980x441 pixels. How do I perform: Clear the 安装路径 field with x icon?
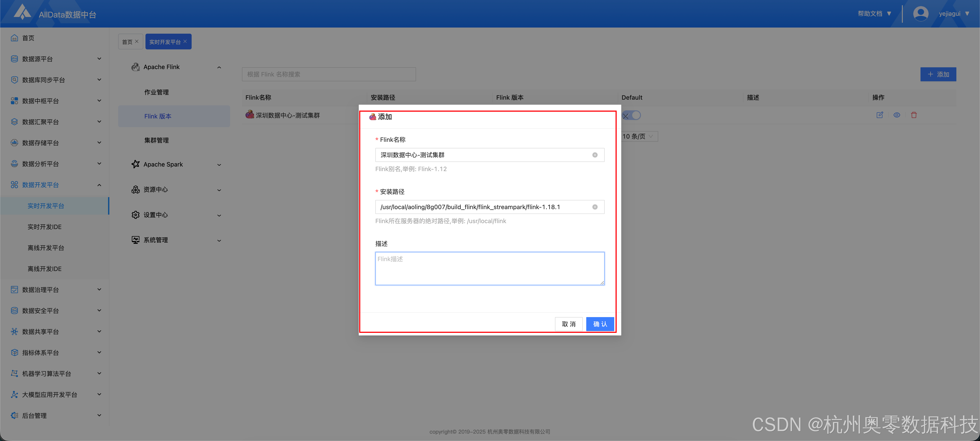click(x=595, y=207)
